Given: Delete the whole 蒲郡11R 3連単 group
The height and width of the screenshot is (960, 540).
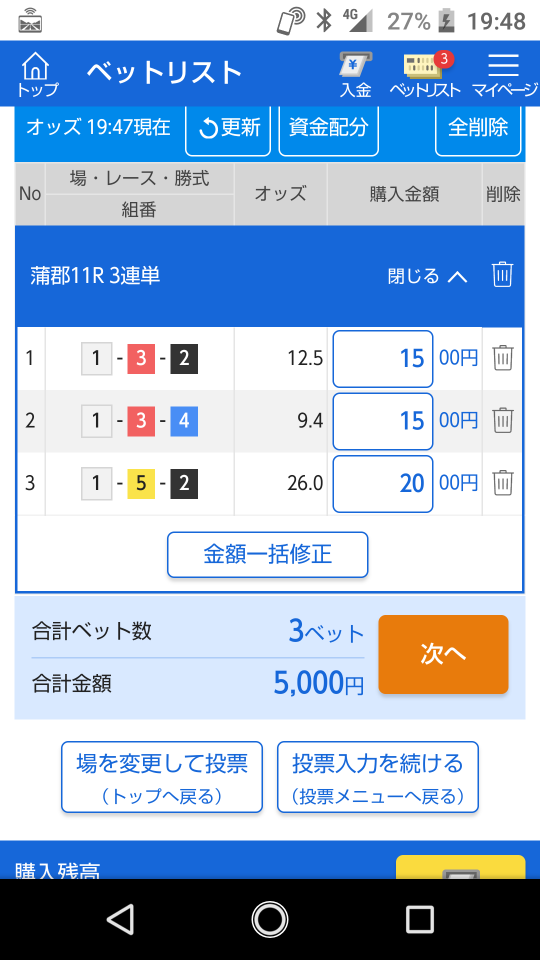Looking at the screenshot, I should (x=502, y=275).
